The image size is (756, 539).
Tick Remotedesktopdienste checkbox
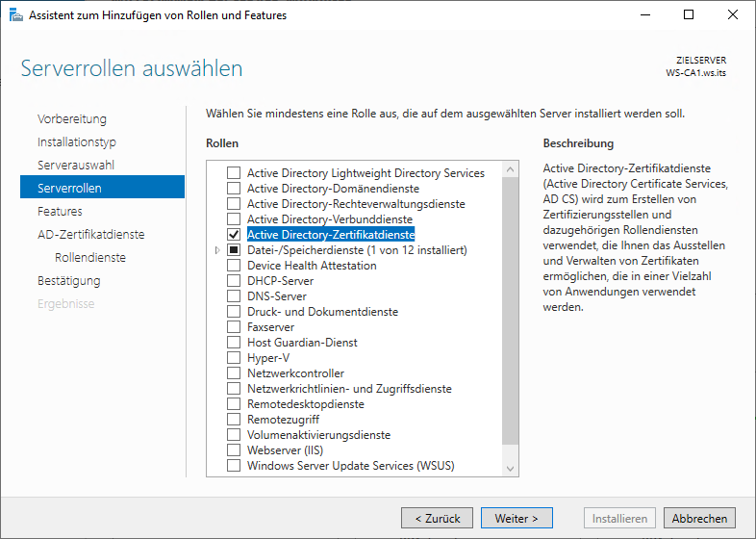(234, 404)
